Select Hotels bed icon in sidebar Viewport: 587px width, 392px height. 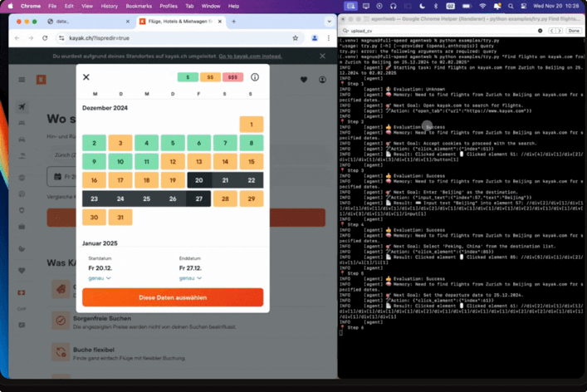coord(22,123)
